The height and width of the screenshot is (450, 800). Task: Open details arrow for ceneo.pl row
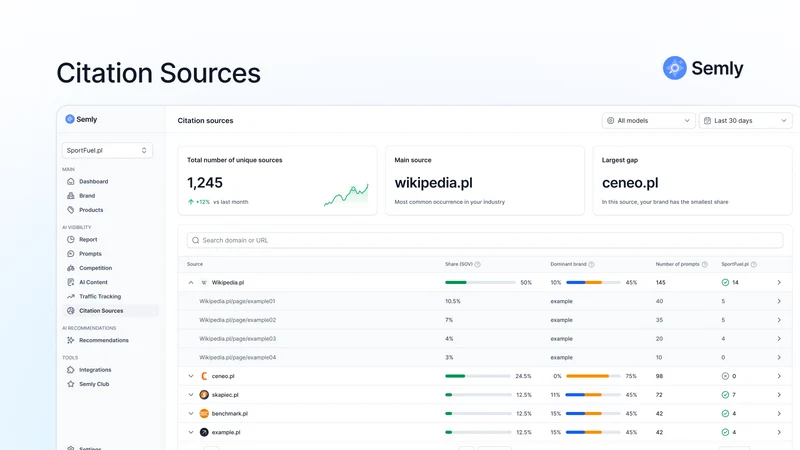779,377
